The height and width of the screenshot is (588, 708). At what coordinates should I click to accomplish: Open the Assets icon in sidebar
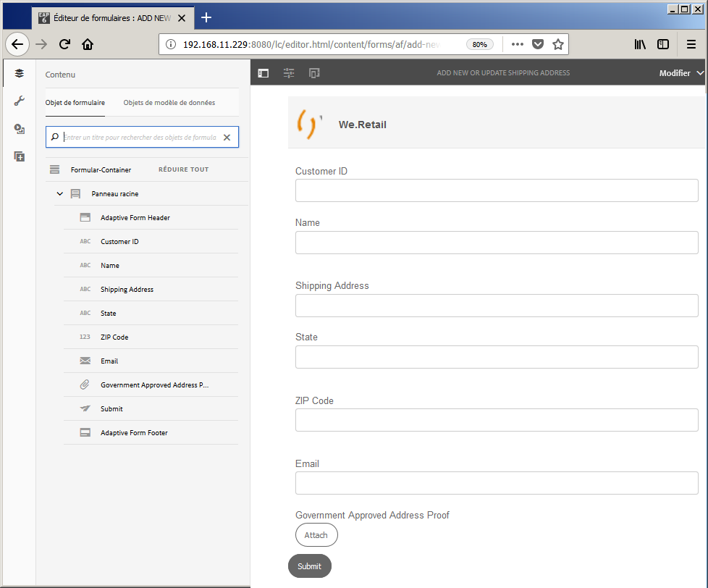pos(19,129)
